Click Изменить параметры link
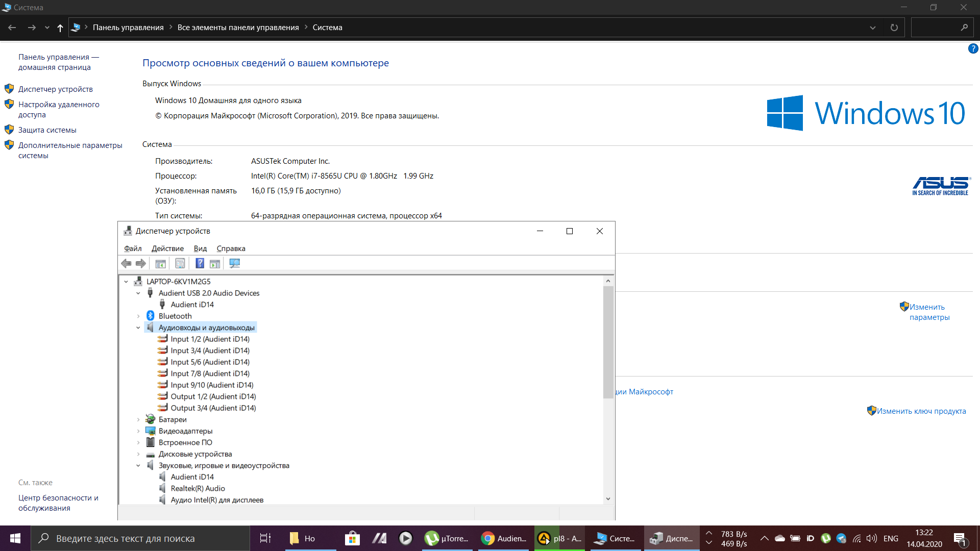The image size is (980, 551). pos(929,312)
